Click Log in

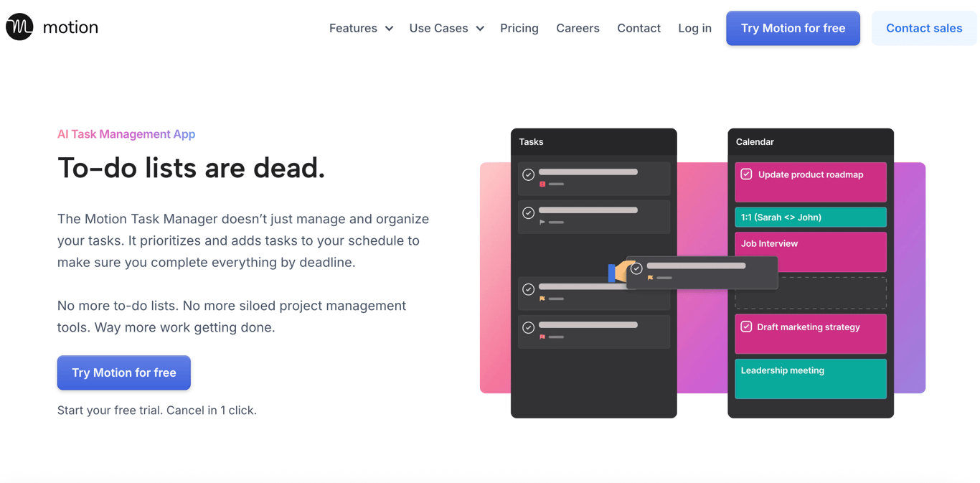pos(694,28)
